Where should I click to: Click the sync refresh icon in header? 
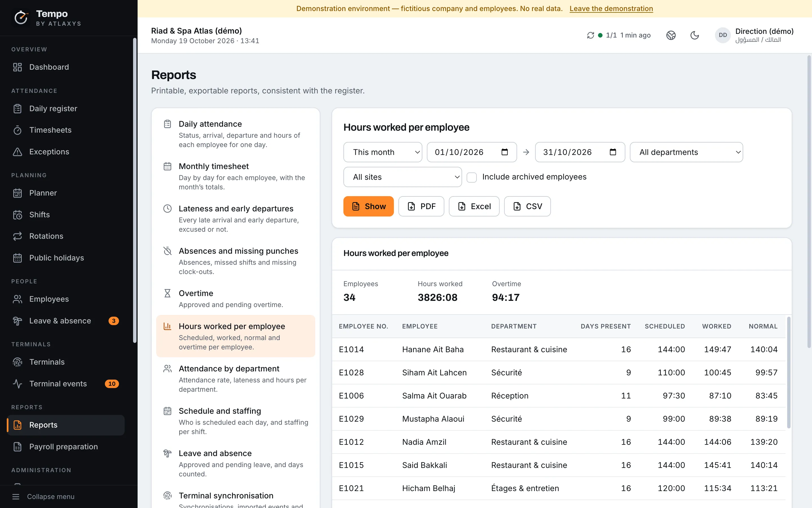591,35
